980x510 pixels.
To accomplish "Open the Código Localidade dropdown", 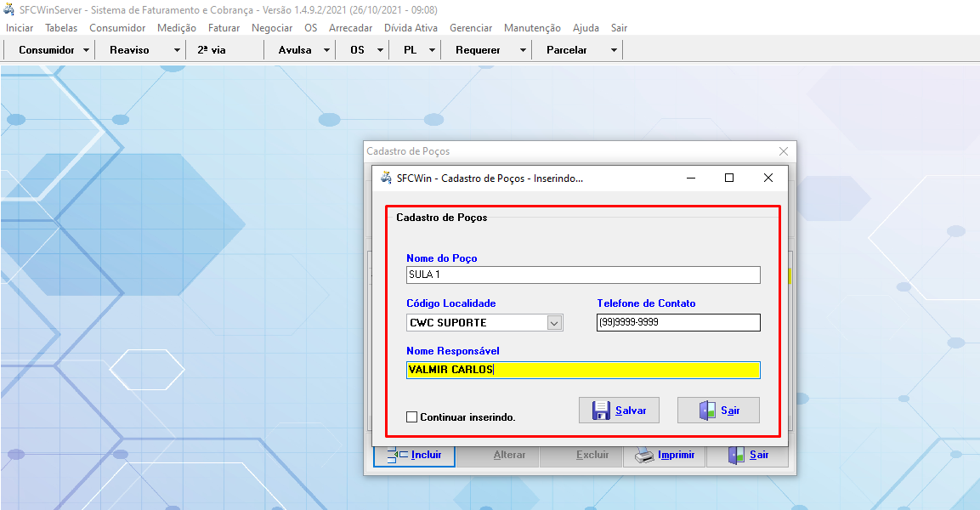I will click(554, 323).
